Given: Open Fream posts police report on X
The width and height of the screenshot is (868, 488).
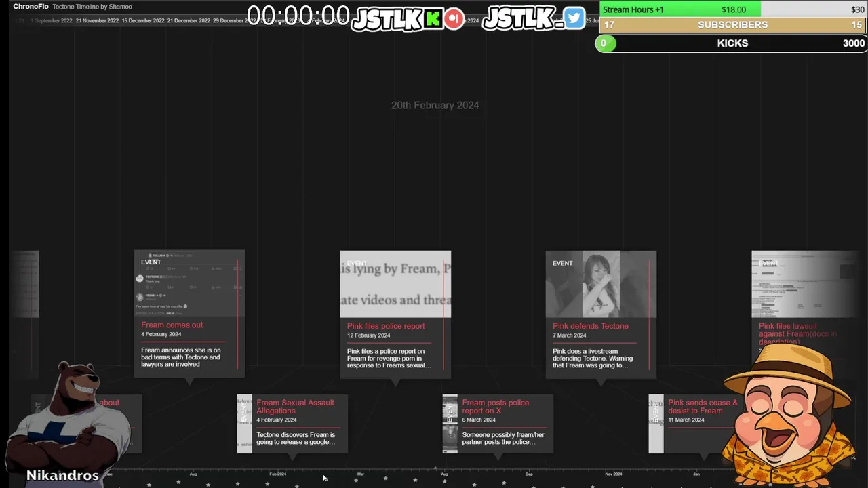Looking at the screenshot, I should (495, 407).
